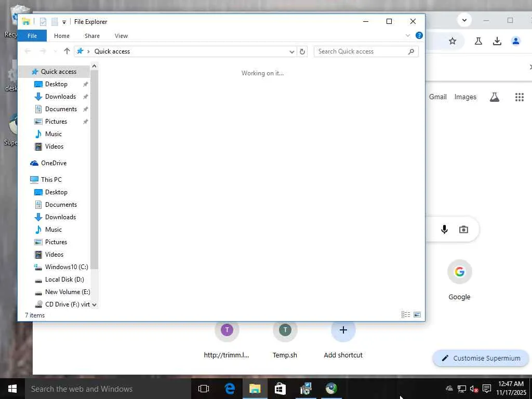This screenshot has height=399, width=532.
Task: Click the taskbar Search the web box
Action: pos(108,389)
